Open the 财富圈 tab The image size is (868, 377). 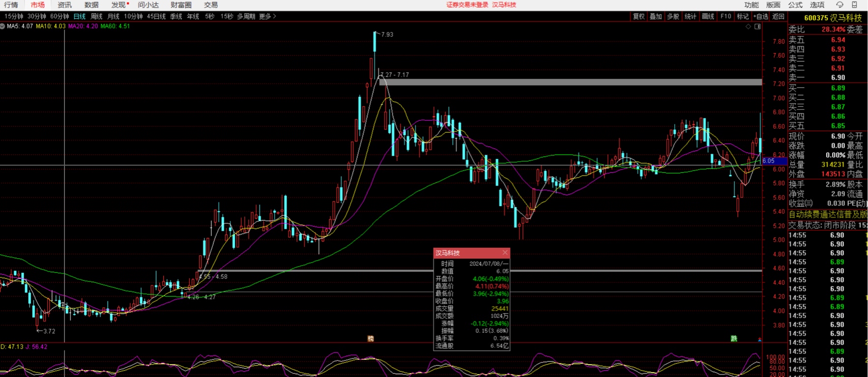181,5
